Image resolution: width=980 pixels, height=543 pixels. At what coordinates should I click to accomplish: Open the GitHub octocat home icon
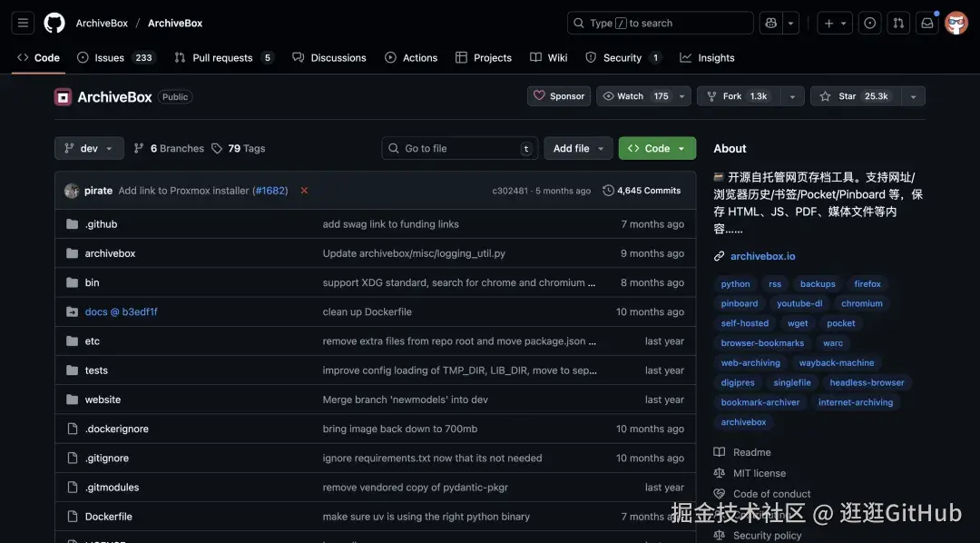[54, 22]
